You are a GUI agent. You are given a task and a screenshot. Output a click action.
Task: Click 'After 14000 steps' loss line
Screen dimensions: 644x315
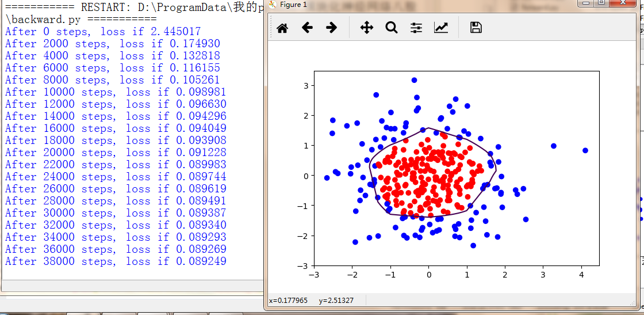point(116,116)
